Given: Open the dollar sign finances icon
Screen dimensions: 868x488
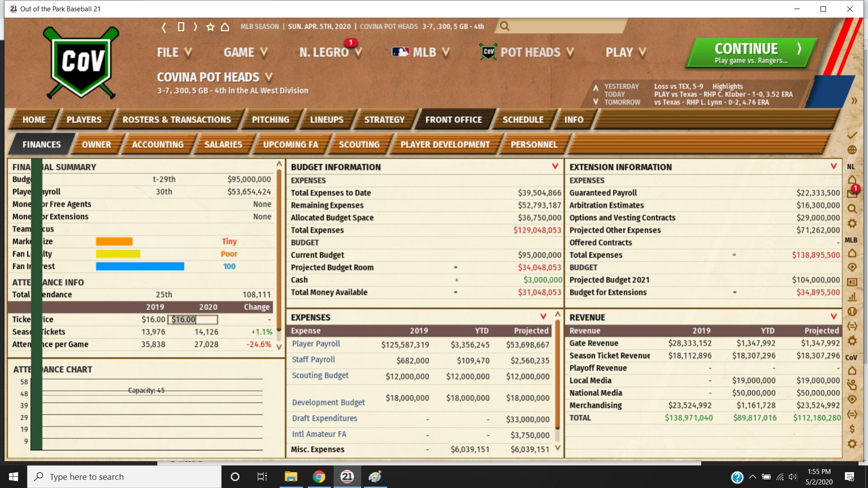Looking at the screenshot, I should 852,429.
